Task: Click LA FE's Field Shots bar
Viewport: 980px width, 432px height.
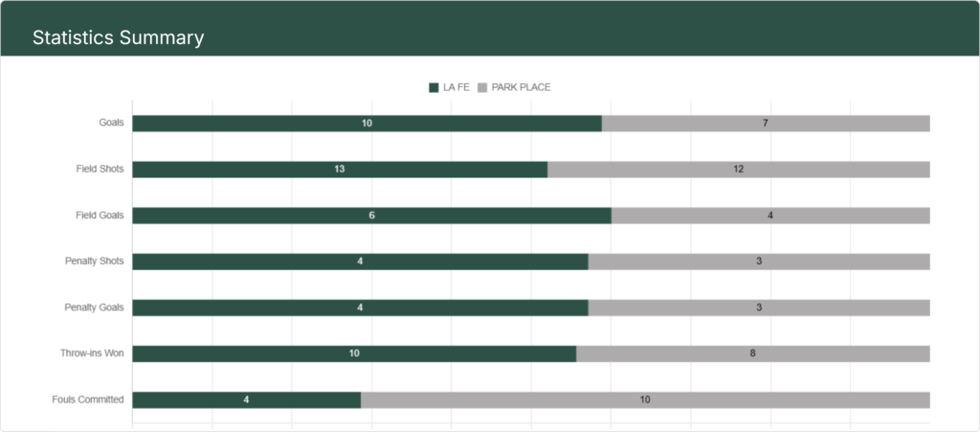Action: point(340,170)
